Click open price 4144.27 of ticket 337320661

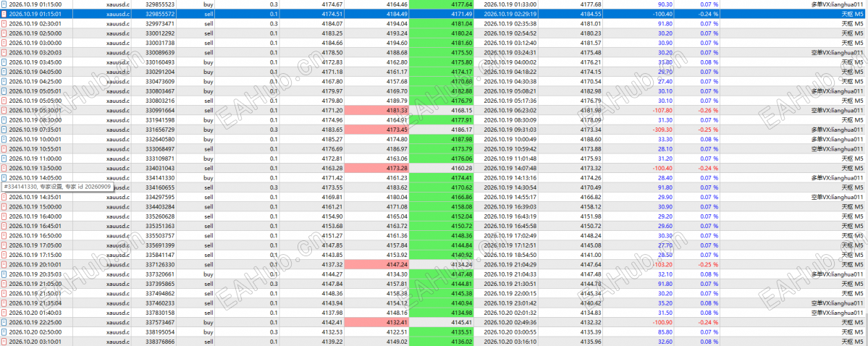pyautogui.click(x=332, y=274)
